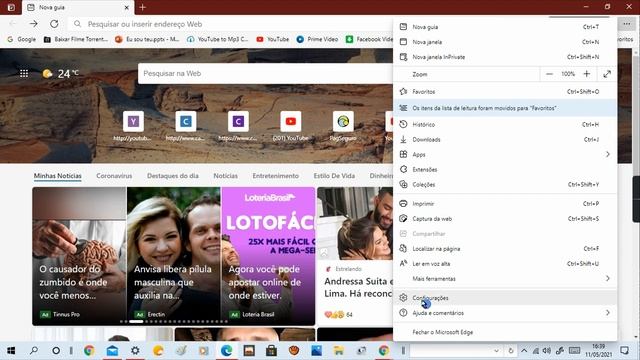
Task: Switch to Destaques do dia tab
Action: pyautogui.click(x=173, y=176)
